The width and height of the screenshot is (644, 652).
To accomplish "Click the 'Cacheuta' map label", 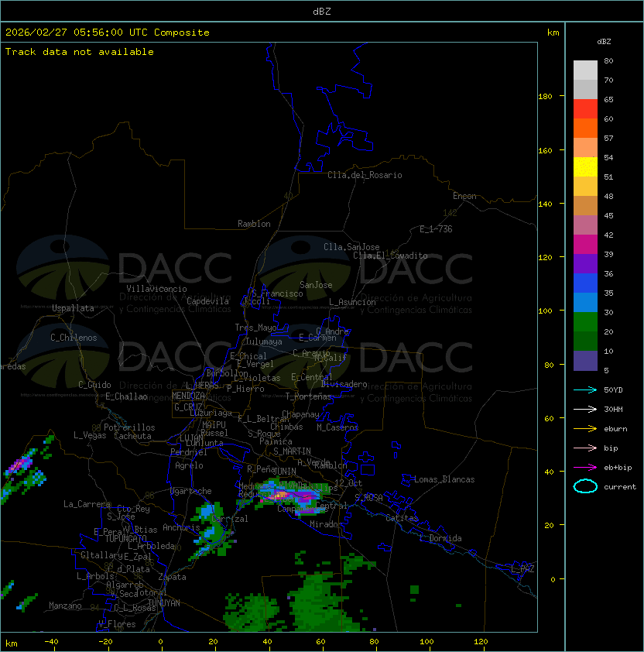I will click(132, 436).
